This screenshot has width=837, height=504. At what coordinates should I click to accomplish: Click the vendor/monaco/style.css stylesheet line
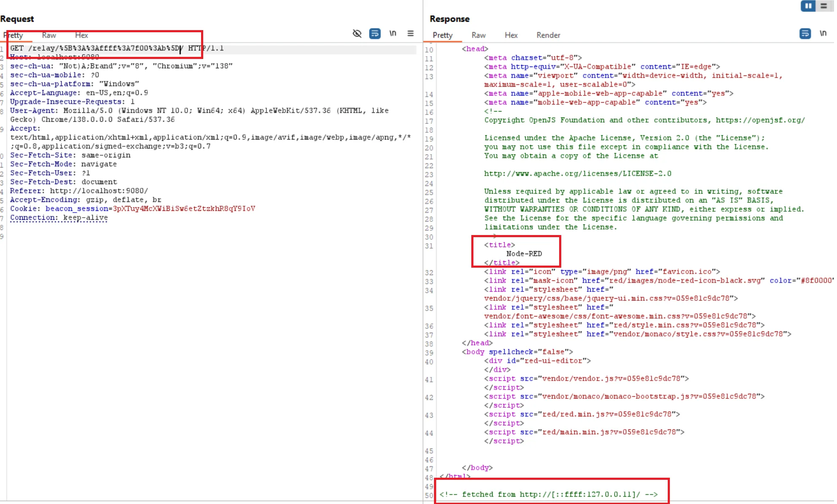[638, 334]
